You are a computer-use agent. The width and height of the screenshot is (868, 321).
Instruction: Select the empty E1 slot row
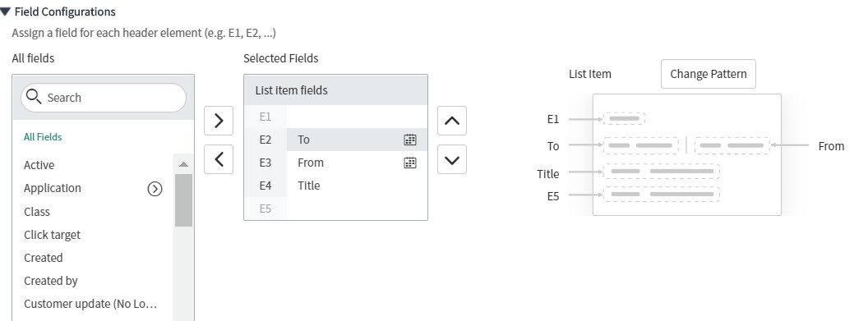[335, 117]
